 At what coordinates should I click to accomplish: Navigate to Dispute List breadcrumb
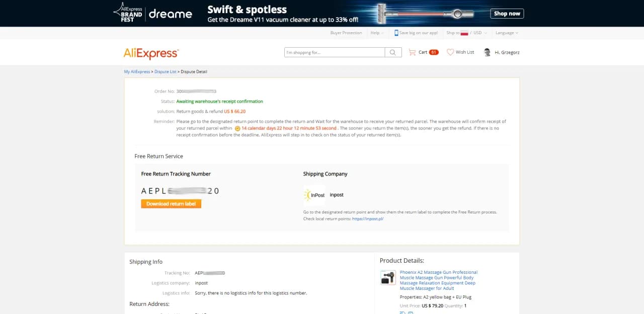pyautogui.click(x=165, y=72)
